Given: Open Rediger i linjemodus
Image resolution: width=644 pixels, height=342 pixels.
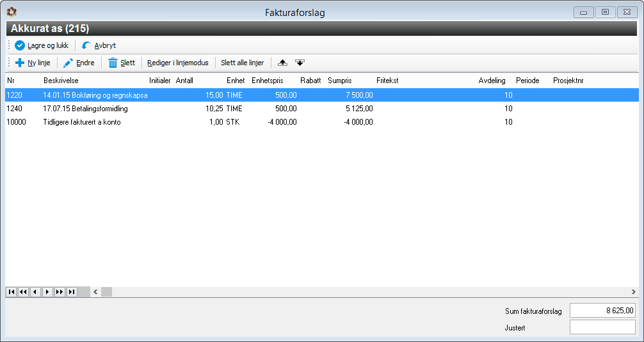Looking at the screenshot, I should pyautogui.click(x=178, y=63).
